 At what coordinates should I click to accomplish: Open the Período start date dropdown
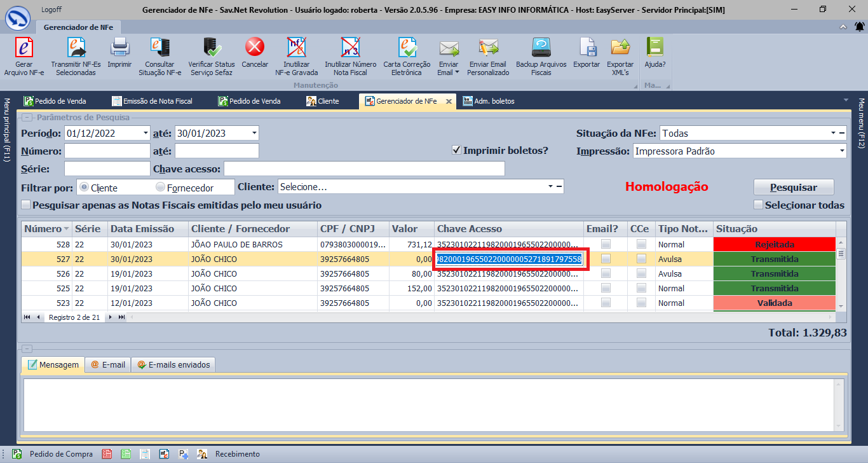click(x=145, y=133)
